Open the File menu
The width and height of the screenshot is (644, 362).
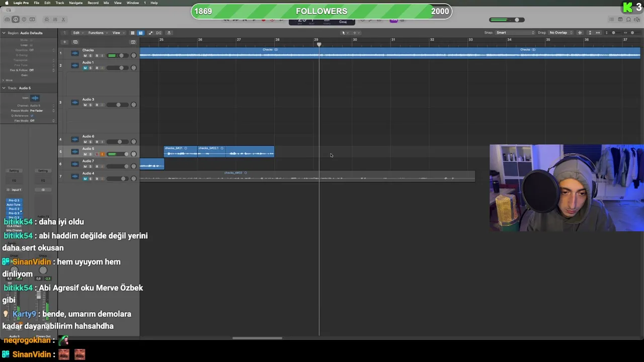[37, 3]
